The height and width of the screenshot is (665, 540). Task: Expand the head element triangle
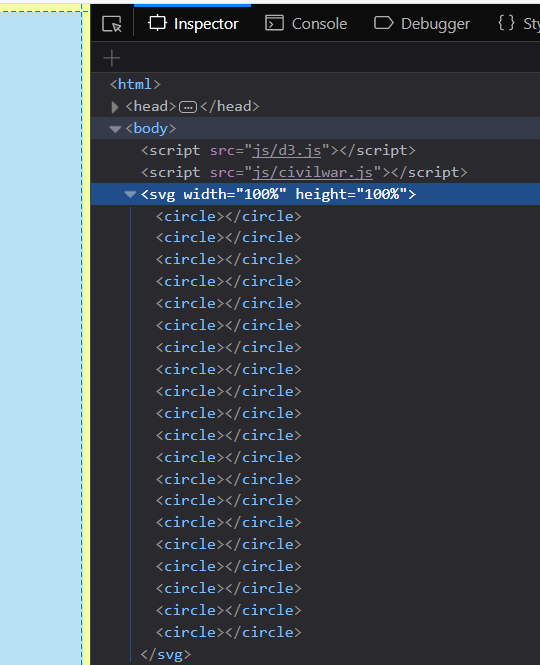[x=115, y=107]
